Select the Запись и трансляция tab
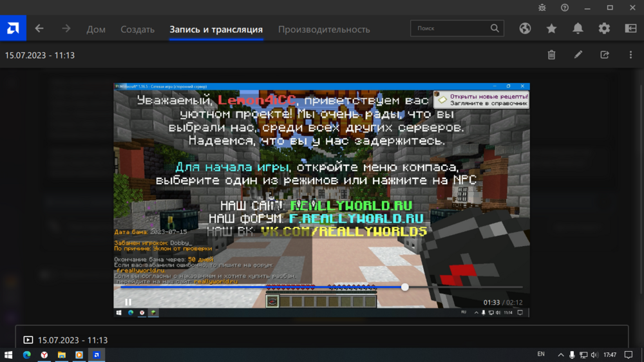 click(216, 29)
